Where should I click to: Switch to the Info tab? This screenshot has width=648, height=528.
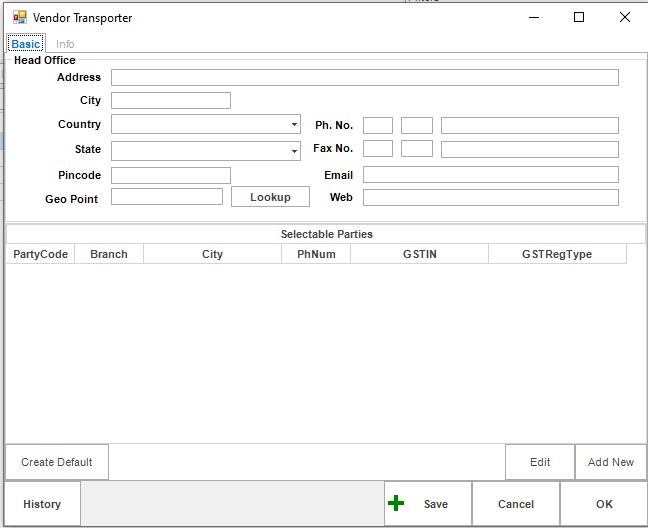(65, 44)
